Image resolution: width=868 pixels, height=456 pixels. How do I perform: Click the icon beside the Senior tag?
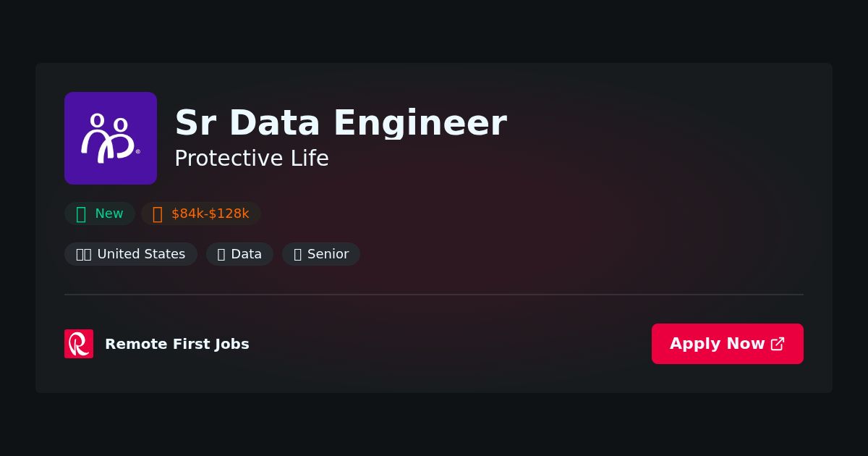297,254
